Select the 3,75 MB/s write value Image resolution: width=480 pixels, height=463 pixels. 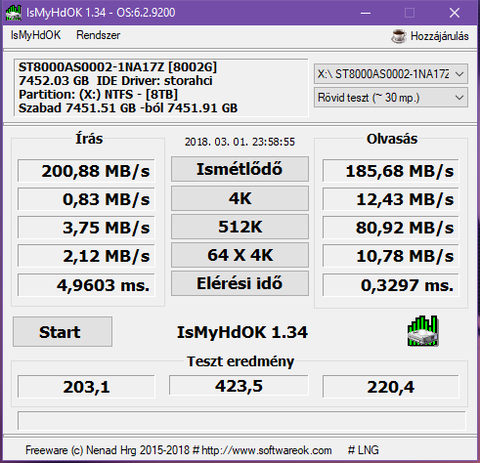pos(86,228)
